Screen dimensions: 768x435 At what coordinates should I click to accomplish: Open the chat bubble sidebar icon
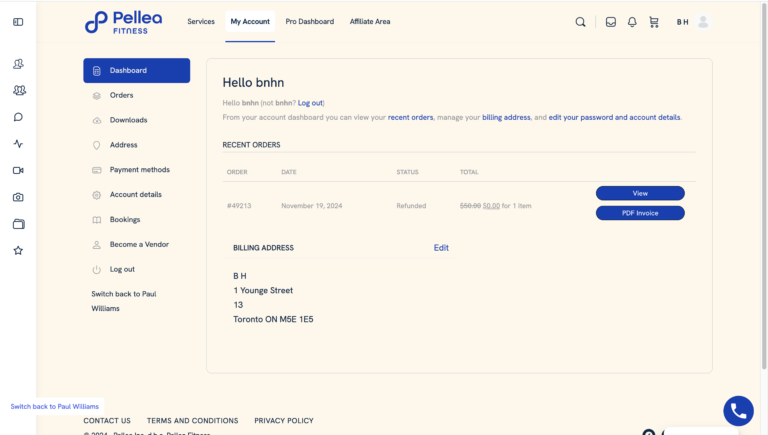point(18,117)
